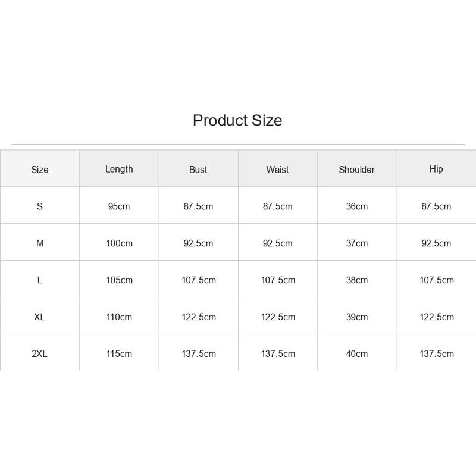
Task: Select the 110cm length cell
Action: (x=119, y=317)
